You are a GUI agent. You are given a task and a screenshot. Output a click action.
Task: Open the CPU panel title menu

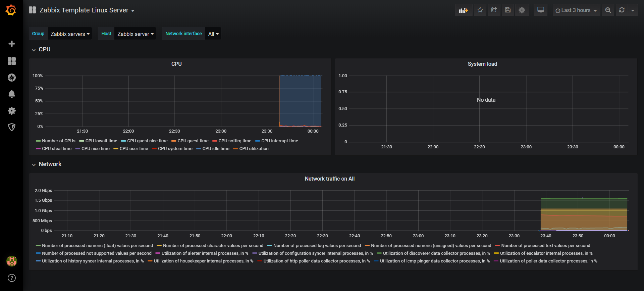(x=176, y=64)
